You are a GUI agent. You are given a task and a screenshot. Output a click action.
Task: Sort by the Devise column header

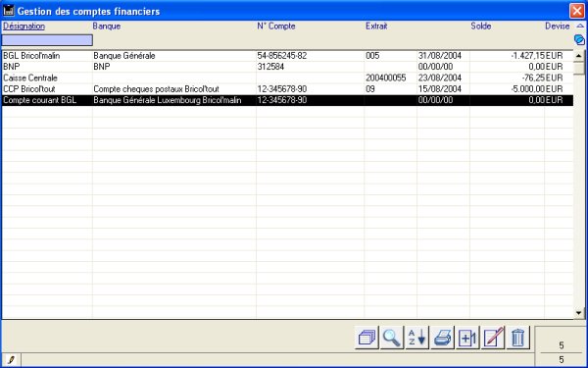click(558, 26)
